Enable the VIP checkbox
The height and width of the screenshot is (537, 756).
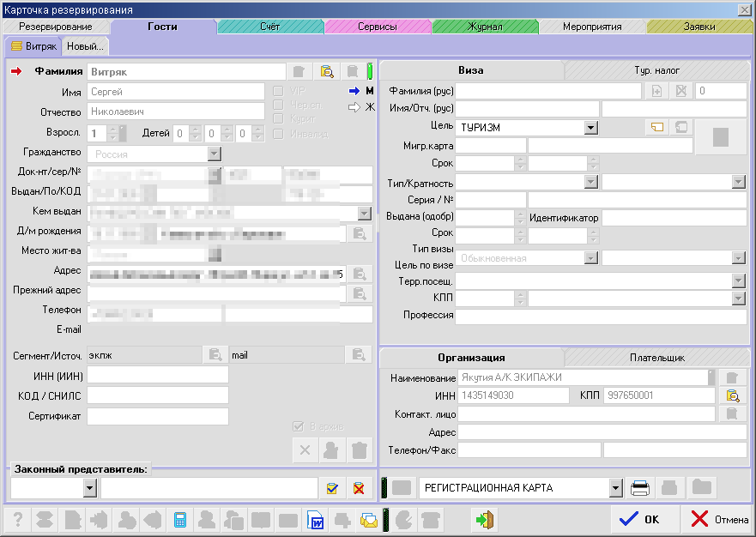pyautogui.click(x=278, y=91)
